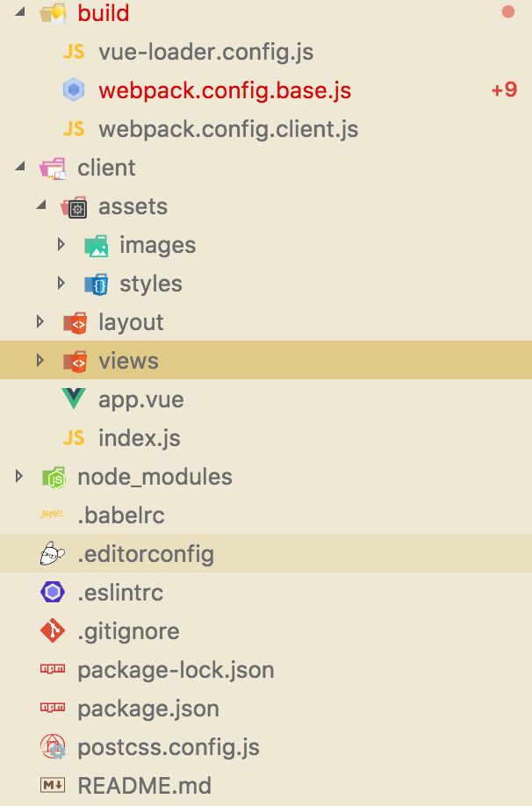
Task: Click the red modified dot on build
Action: coord(507,11)
